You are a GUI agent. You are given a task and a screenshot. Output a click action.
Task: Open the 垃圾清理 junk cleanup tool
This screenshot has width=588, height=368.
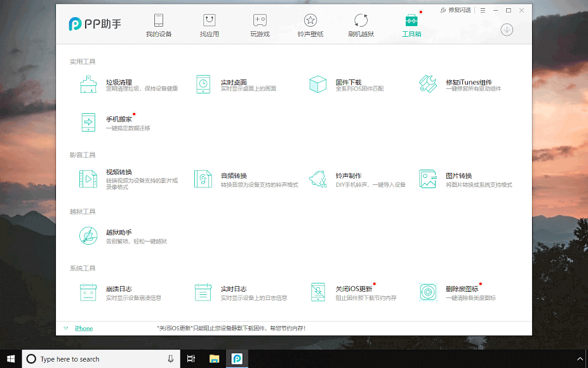89,85
